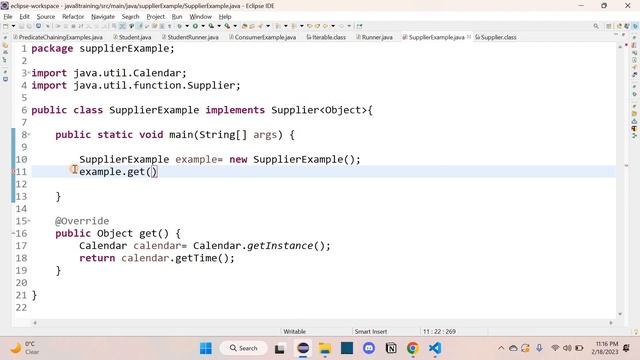The width and height of the screenshot is (640, 360).
Task: Click the Coverage launch icon
Action: tap(211, 26)
